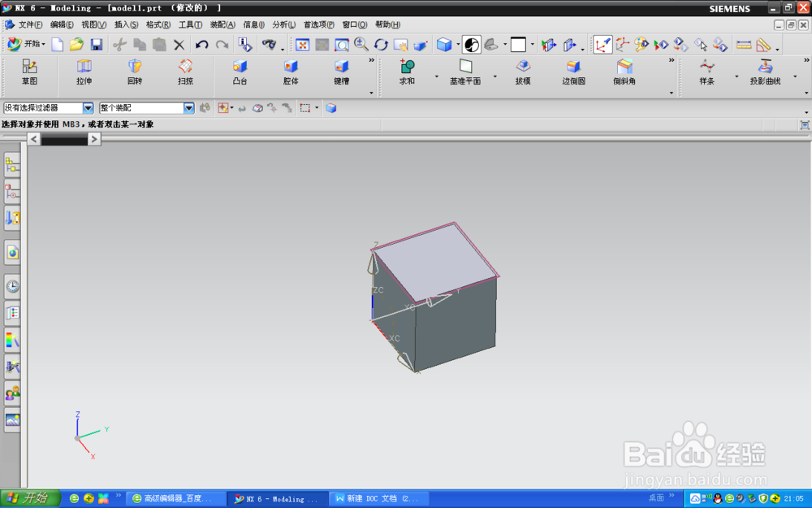Screen dimensions: 812x508
Task: Select the Pan hand tool
Action: (x=400, y=45)
